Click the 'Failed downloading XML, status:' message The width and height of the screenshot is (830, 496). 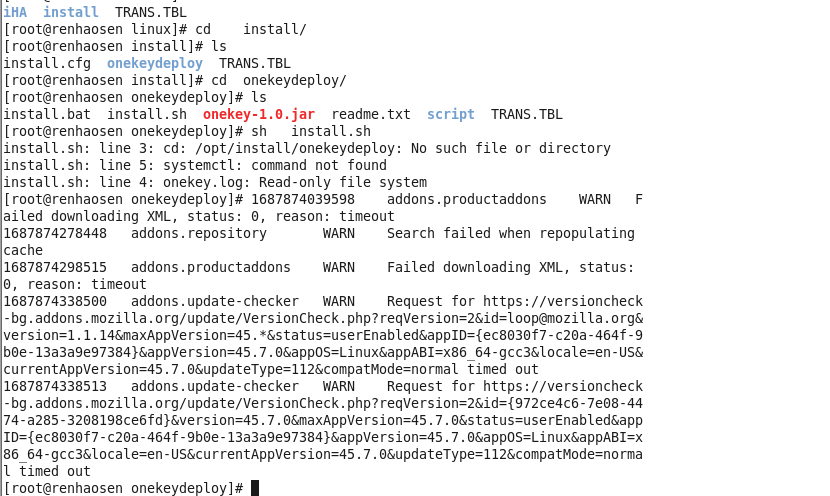pyautogui.click(x=510, y=267)
